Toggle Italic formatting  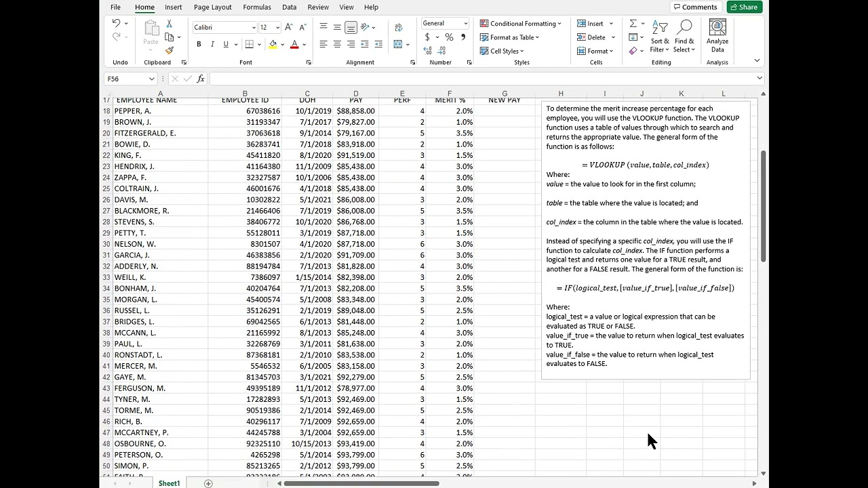(212, 44)
